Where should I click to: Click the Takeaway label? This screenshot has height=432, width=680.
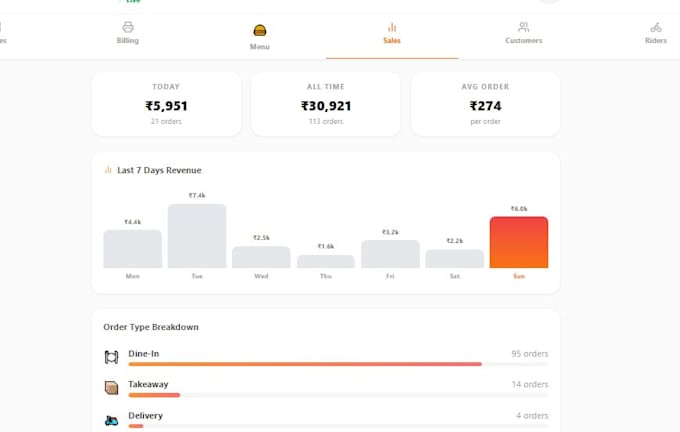tap(148, 384)
